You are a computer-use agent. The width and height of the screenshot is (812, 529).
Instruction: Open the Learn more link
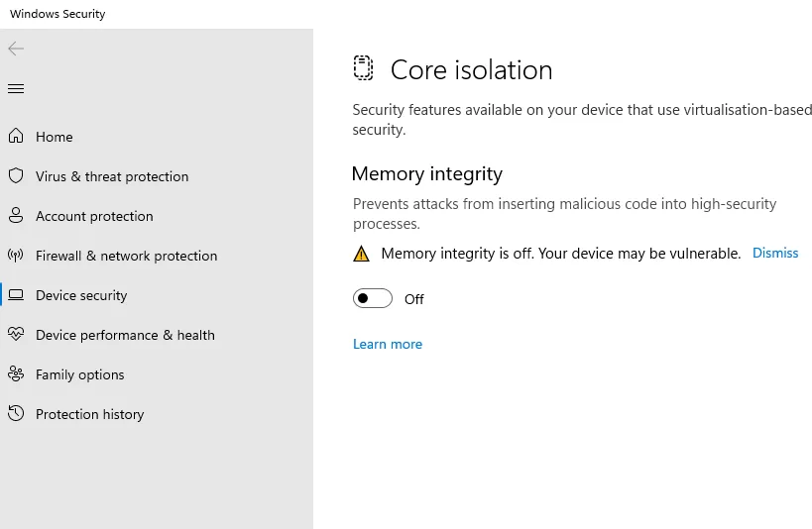(388, 344)
